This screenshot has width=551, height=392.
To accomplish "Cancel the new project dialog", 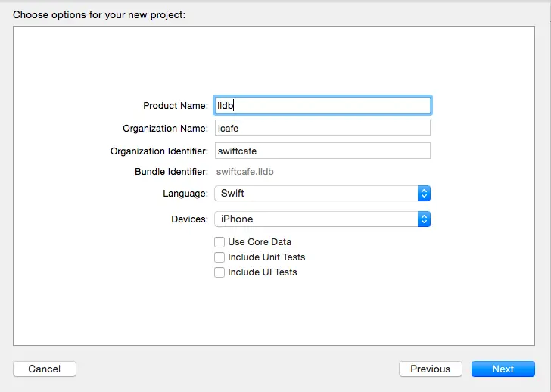I will pos(45,369).
